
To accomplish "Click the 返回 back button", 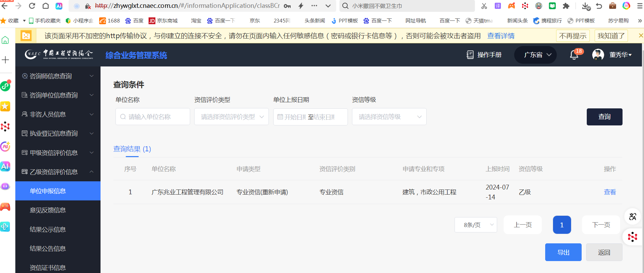I will tap(604, 252).
